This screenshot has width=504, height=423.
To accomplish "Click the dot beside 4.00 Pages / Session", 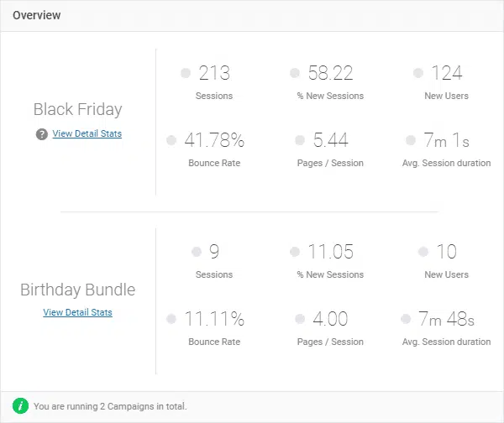I will click(300, 319).
